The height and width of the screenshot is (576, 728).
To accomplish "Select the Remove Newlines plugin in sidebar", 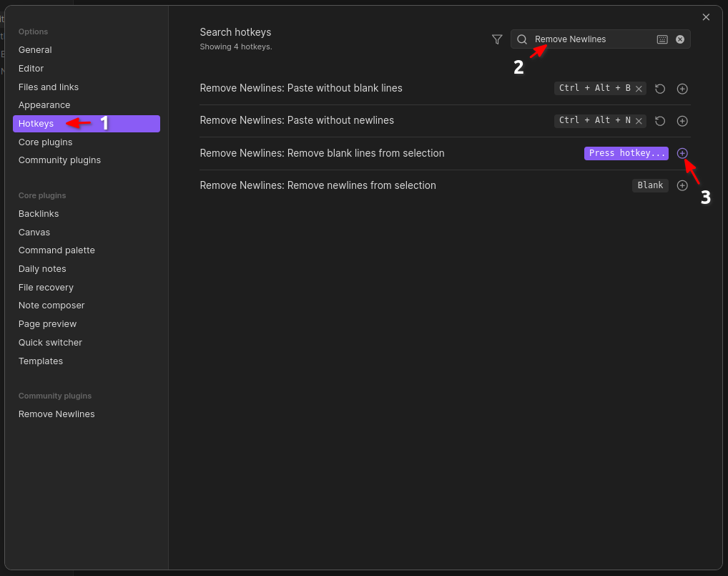I will (x=56, y=414).
